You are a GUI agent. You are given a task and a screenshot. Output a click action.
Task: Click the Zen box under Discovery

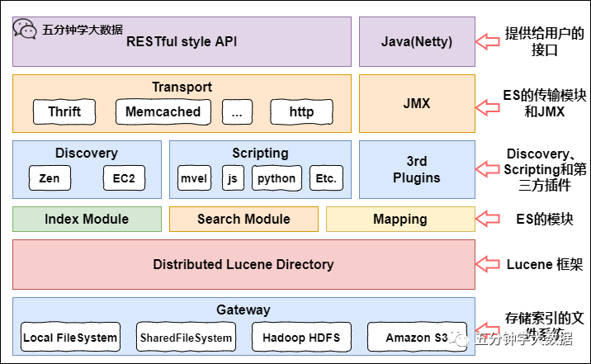[49, 177]
